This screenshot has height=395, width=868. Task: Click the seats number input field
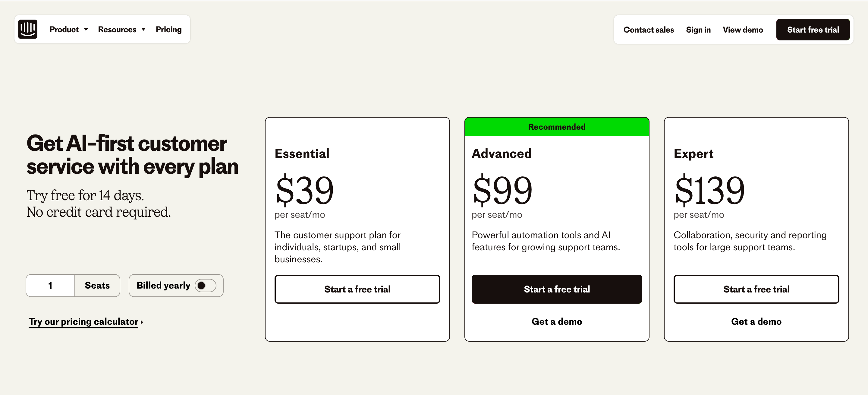coord(50,286)
